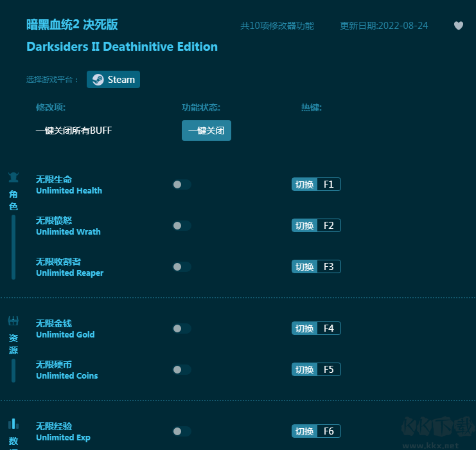
Task: Click the character (角色) category icon
Action: click(x=13, y=177)
